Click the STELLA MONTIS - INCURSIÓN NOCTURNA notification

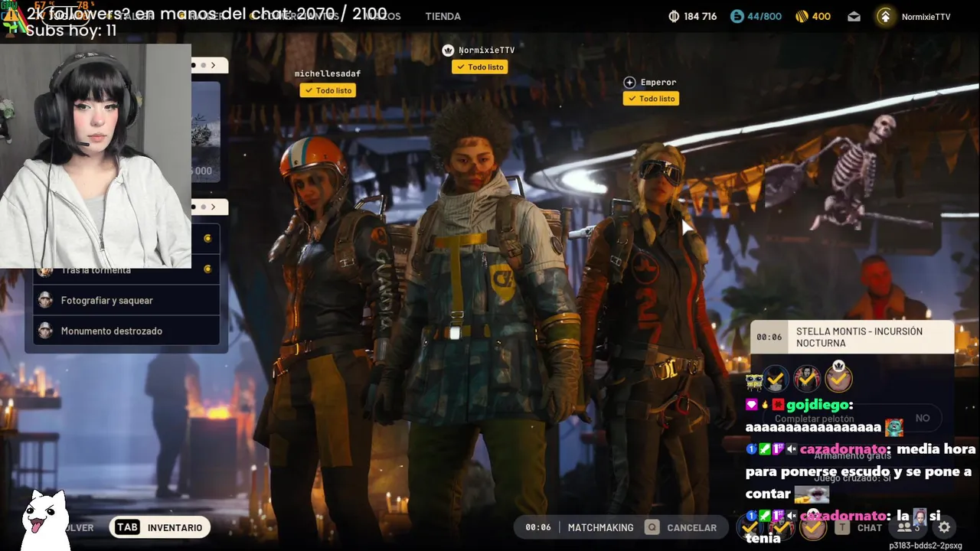[x=852, y=337]
